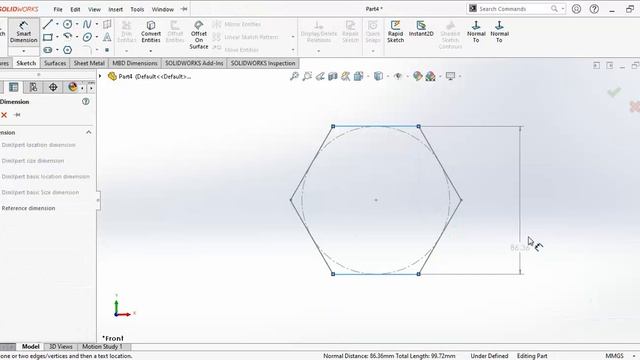Open the File menu
Screen dimensions: 640x360
[x=58, y=9]
